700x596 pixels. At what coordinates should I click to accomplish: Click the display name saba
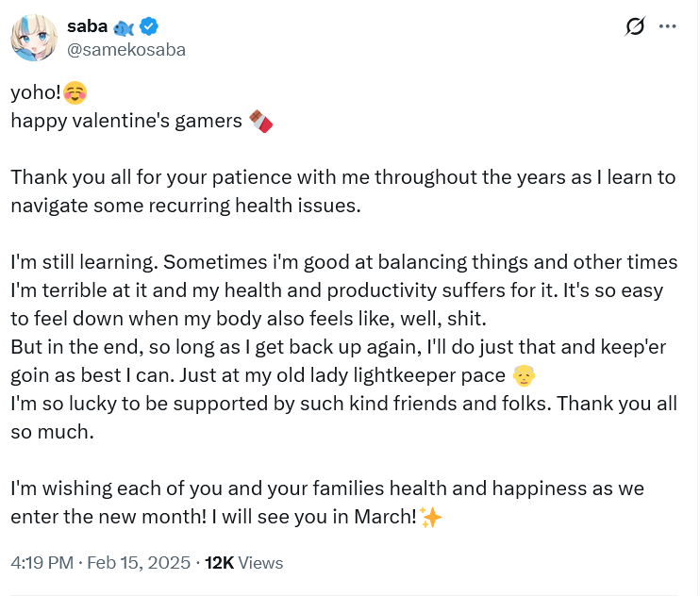(x=88, y=26)
